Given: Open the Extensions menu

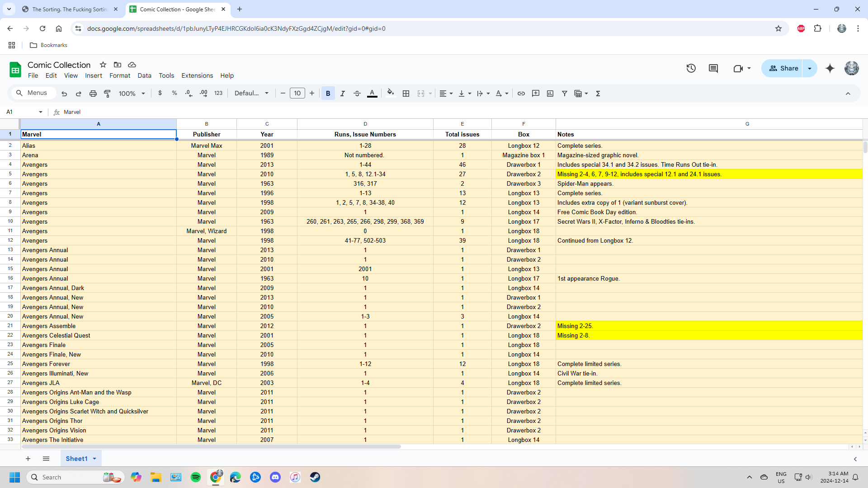Looking at the screenshot, I should click(x=197, y=75).
